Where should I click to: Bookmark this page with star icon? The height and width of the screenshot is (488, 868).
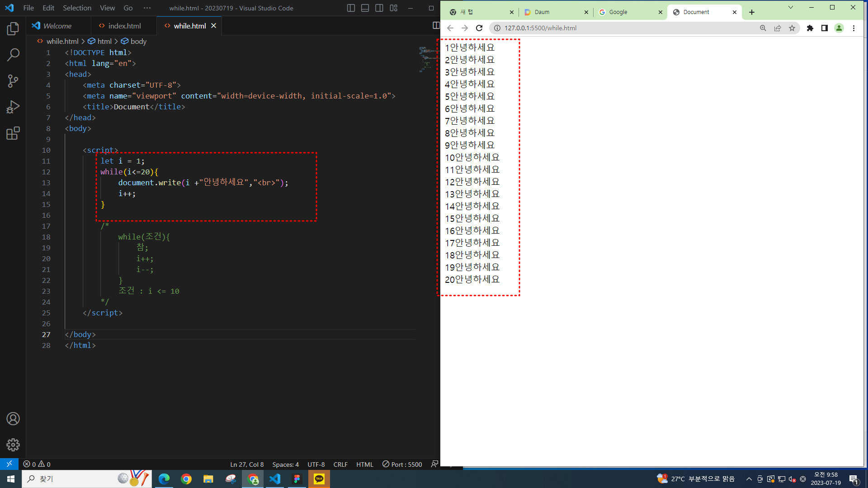(792, 28)
